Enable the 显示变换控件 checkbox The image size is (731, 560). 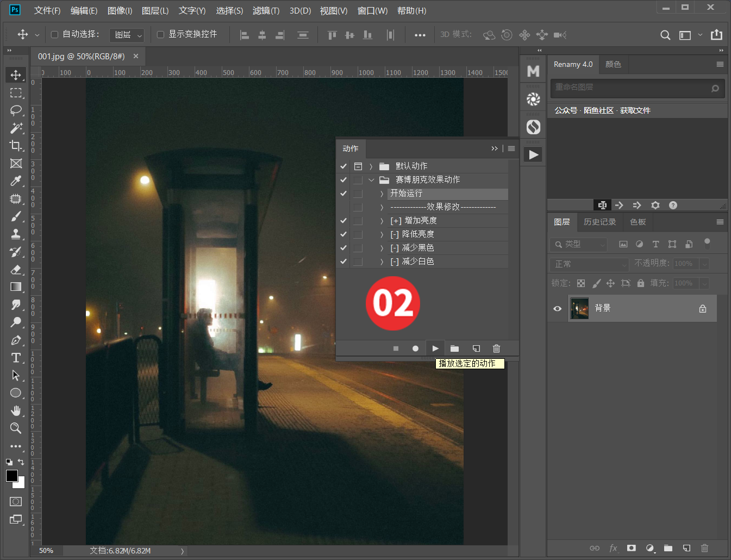(160, 34)
